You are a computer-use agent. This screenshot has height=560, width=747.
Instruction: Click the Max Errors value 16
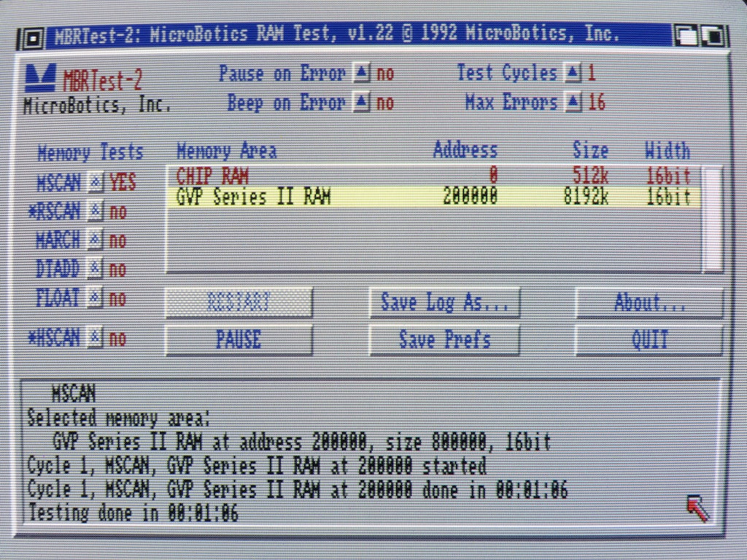[597, 102]
